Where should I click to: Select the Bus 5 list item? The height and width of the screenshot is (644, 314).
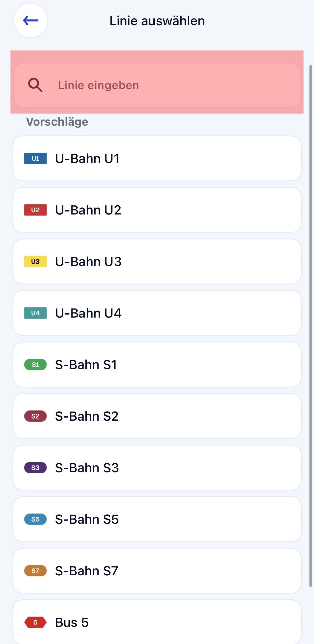pyautogui.click(x=157, y=622)
